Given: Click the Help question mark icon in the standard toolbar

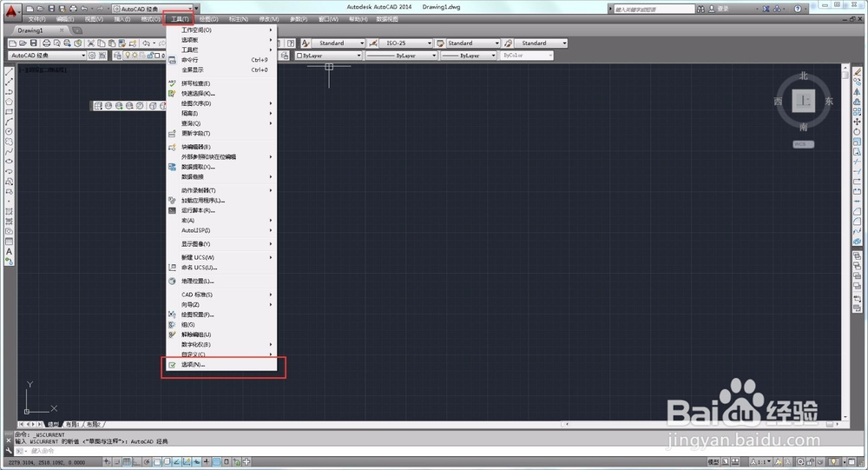Looking at the screenshot, I should pos(291,43).
